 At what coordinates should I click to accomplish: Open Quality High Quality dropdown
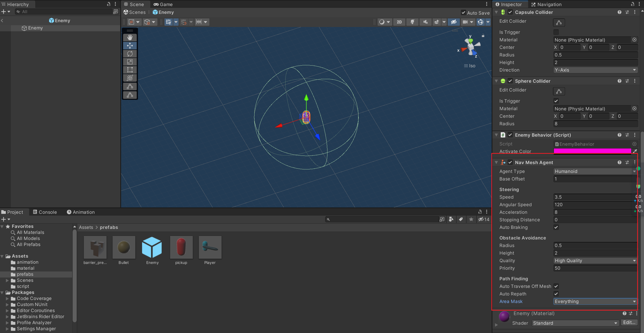595,261
